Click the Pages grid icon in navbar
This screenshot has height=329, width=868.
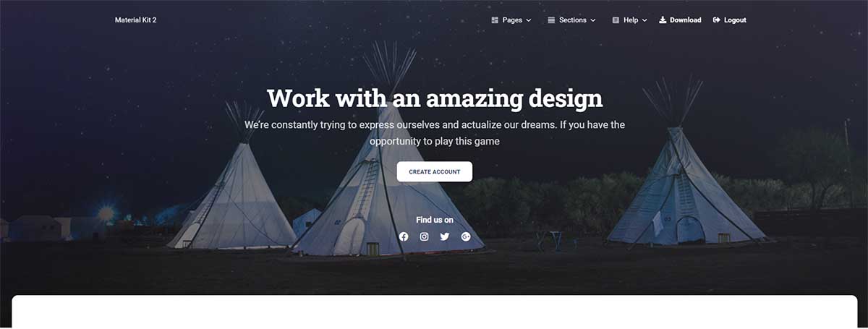point(495,20)
